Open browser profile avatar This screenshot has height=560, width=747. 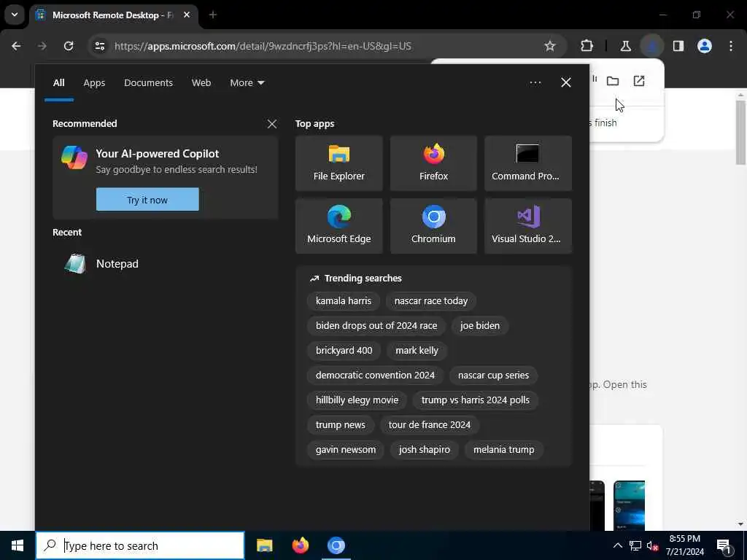click(704, 46)
